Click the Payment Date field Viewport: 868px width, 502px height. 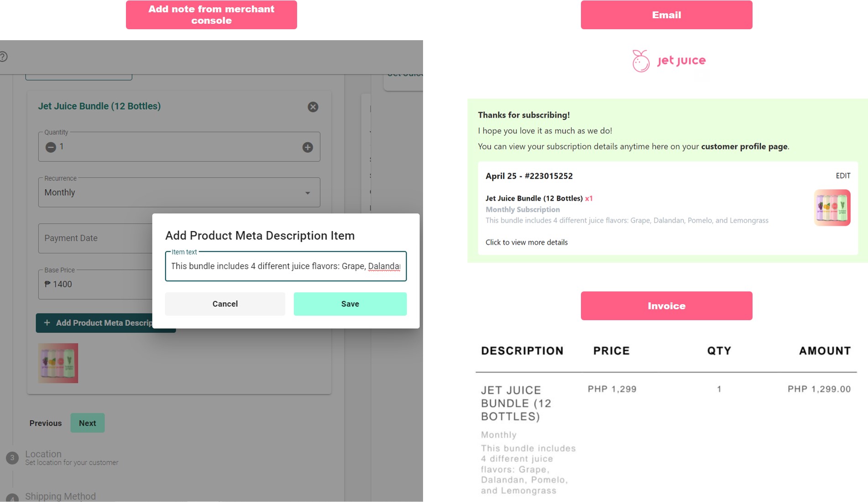point(95,238)
